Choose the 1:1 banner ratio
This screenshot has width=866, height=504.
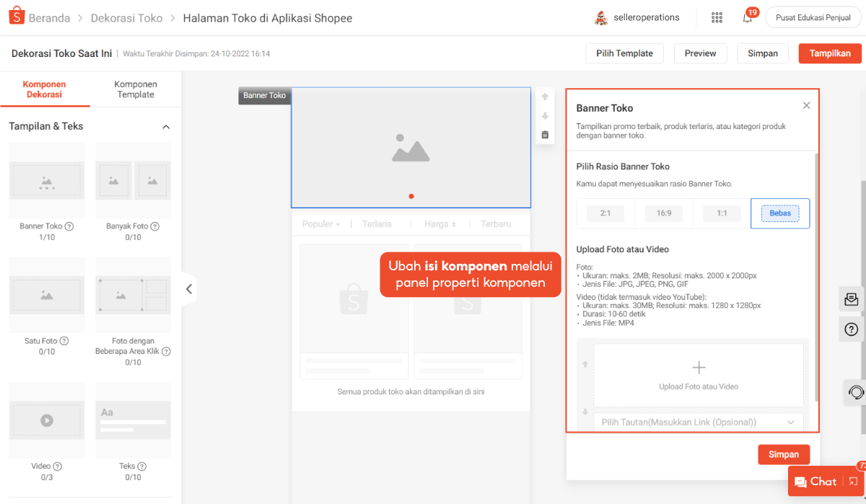tap(722, 213)
